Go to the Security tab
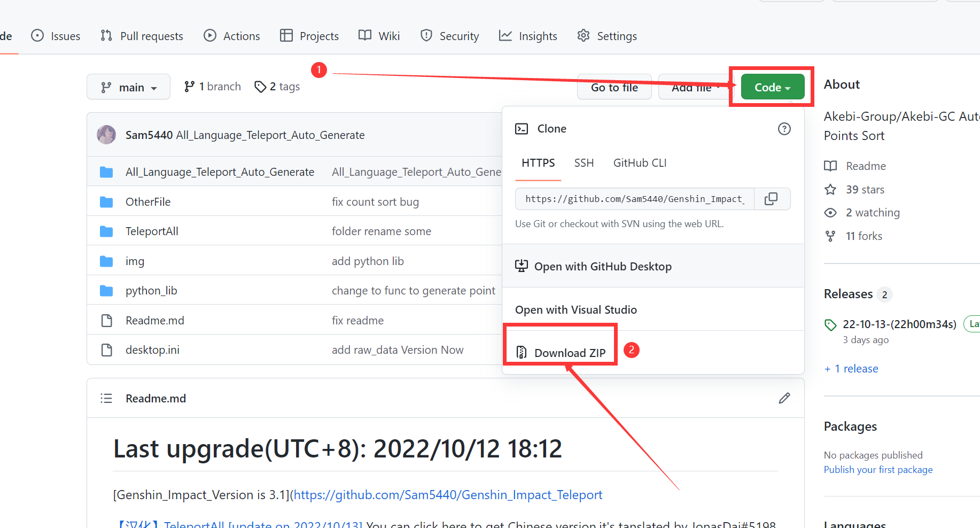Viewport: 980px width, 528px height. [449, 36]
